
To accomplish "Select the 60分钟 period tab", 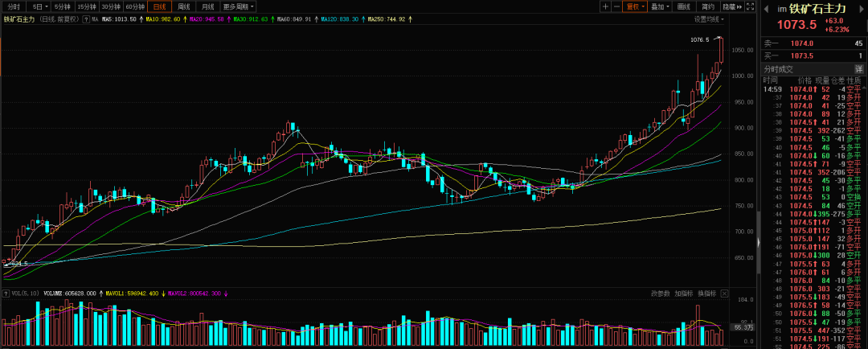I will [135, 6].
